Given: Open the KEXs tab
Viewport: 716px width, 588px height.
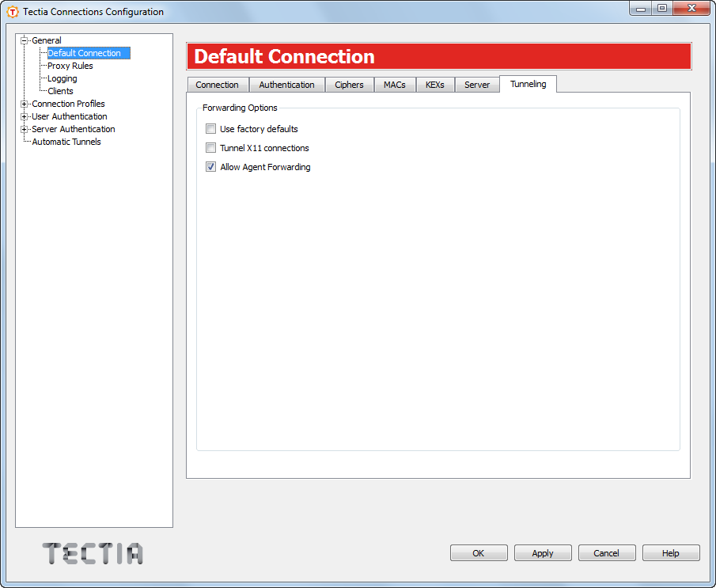Looking at the screenshot, I should pyautogui.click(x=435, y=84).
